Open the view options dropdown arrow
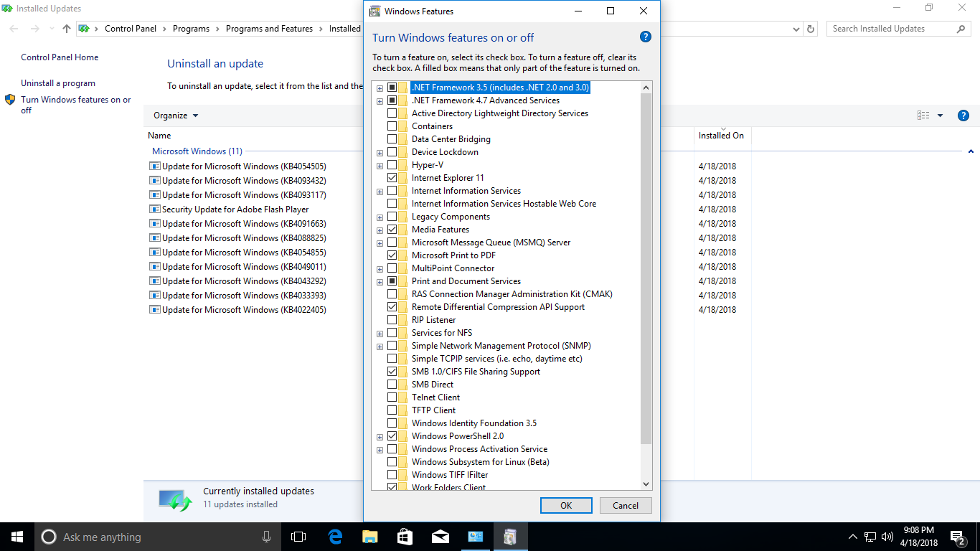The height and width of the screenshot is (551, 980). click(940, 116)
